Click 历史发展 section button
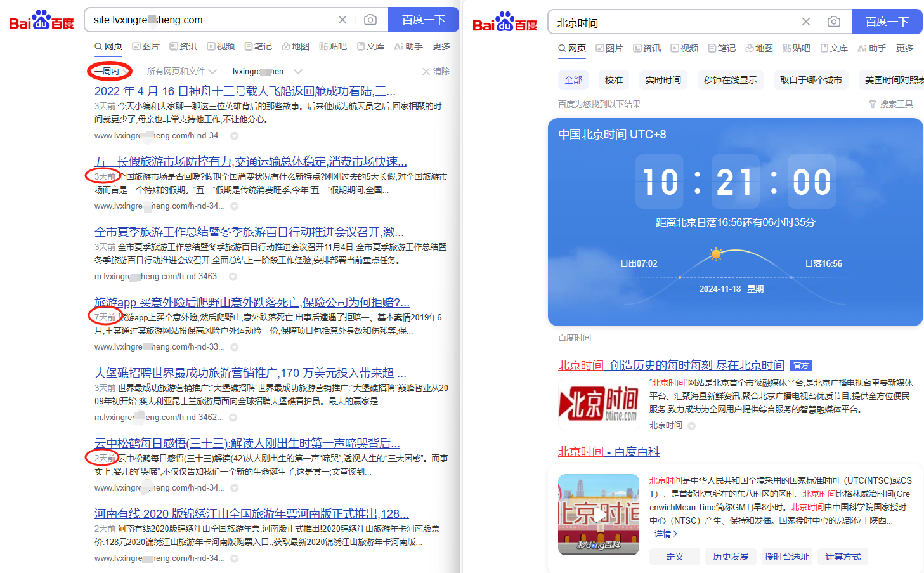The height and width of the screenshot is (573, 924). tap(731, 557)
